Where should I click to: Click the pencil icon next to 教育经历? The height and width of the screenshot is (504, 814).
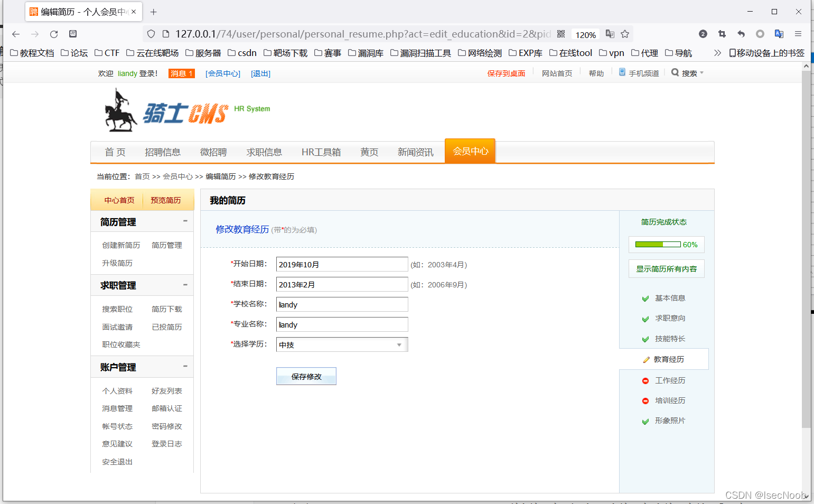[647, 359]
